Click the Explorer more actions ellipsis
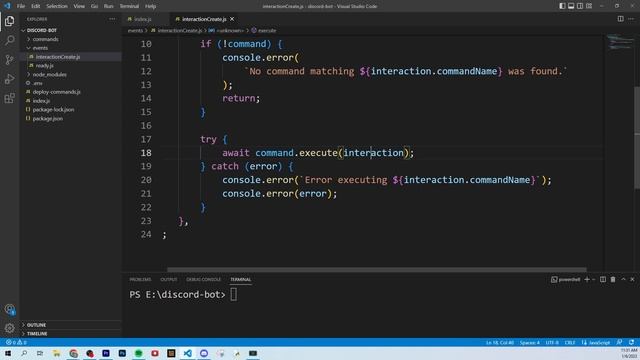Image resolution: width=640 pixels, height=360 pixels. coord(112,19)
